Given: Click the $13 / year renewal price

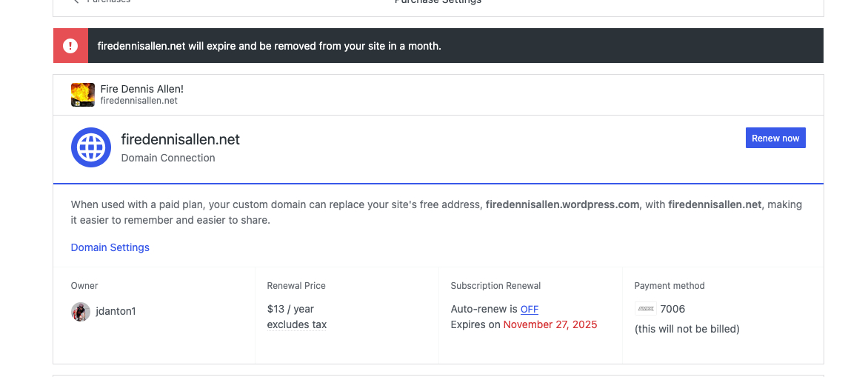Looking at the screenshot, I should click(290, 309).
